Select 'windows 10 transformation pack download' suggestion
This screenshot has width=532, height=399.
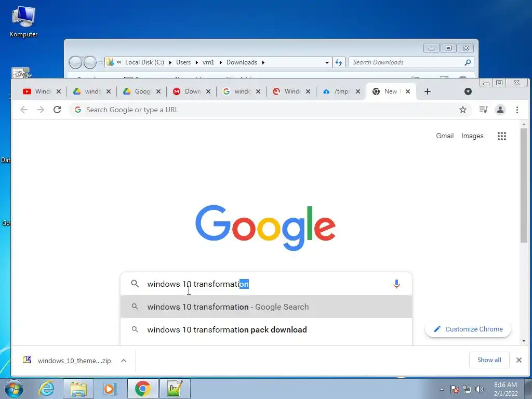[267, 329]
